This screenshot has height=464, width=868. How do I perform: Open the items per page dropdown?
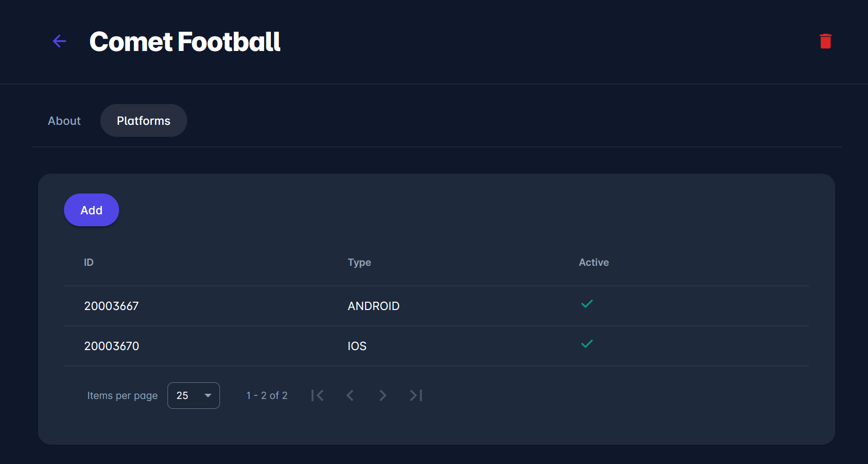193,395
